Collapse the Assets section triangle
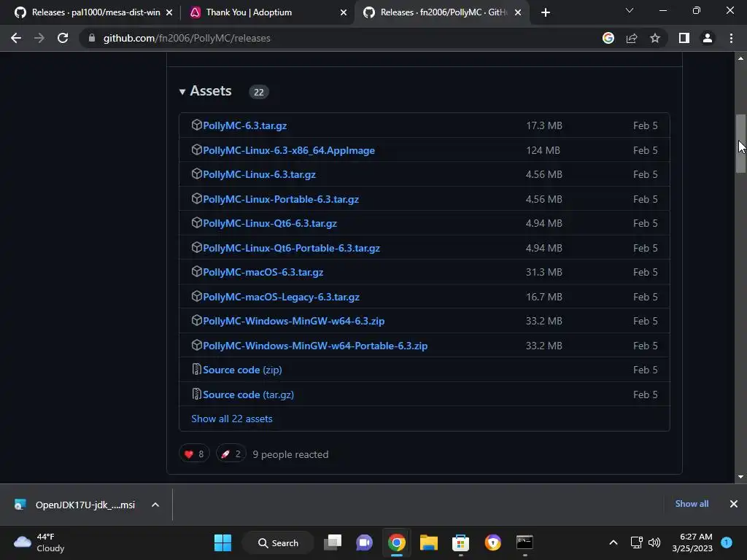 point(182,91)
